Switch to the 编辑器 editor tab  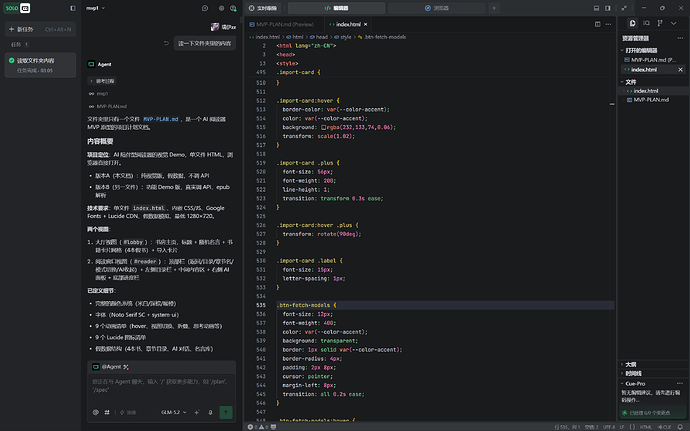point(336,8)
